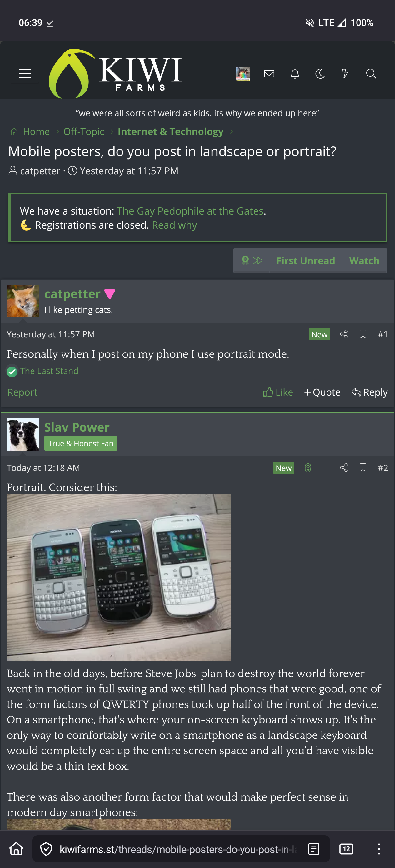This screenshot has width=395, height=868.
Task: Open the hamburger navigation menu
Action: coord(25,73)
